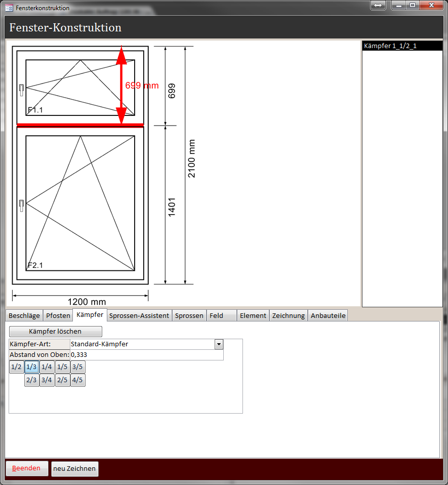Click the Fensterkonstruktion form icon in title bar
Screen dimensions: 448x485
[x=9, y=8]
